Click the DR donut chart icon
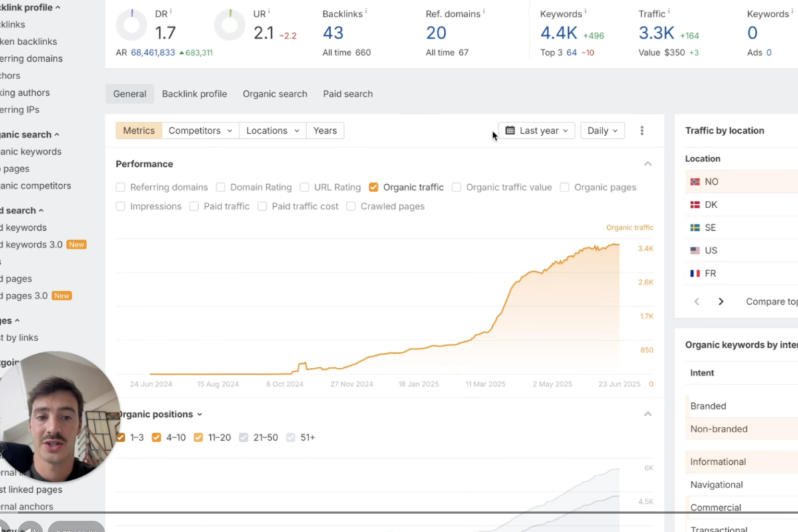Viewport: 798px width, 532px height. click(131, 26)
